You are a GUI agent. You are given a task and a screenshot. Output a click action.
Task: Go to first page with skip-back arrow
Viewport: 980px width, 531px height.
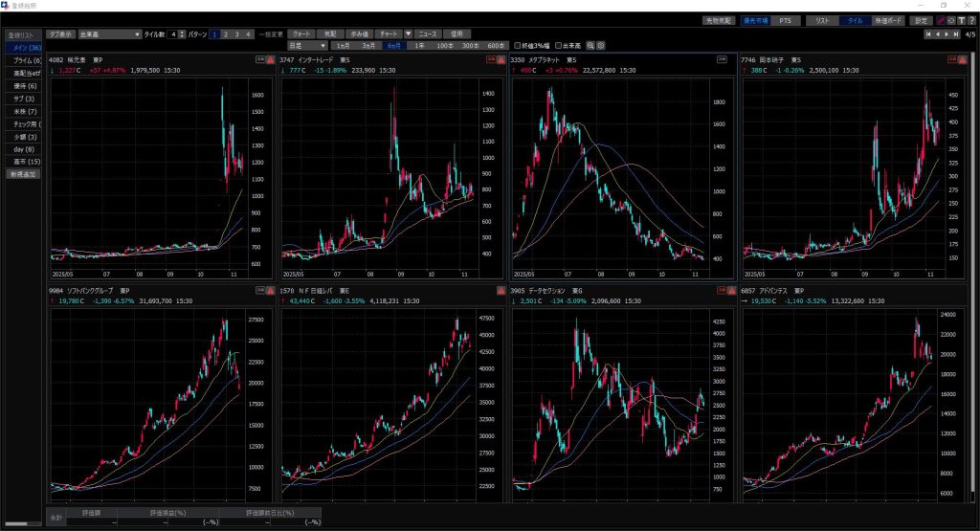click(x=927, y=34)
